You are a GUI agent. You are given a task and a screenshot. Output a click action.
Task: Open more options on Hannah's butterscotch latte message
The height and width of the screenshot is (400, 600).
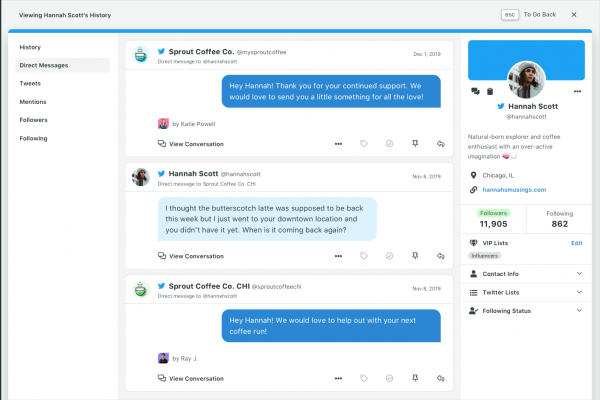(338, 256)
